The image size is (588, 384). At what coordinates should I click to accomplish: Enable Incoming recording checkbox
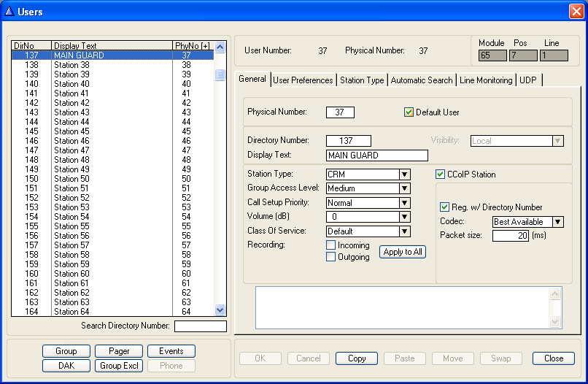[x=331, y=246]
